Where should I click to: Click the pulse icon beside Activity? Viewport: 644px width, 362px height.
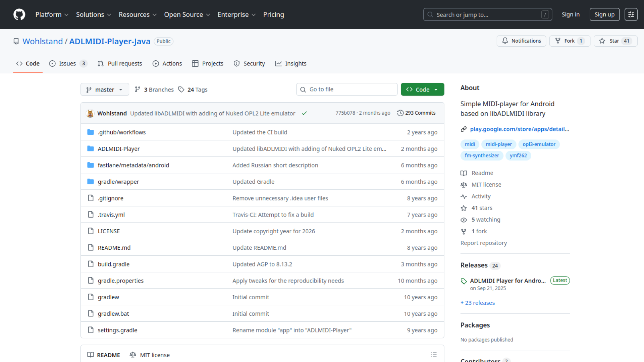[464, 196]
